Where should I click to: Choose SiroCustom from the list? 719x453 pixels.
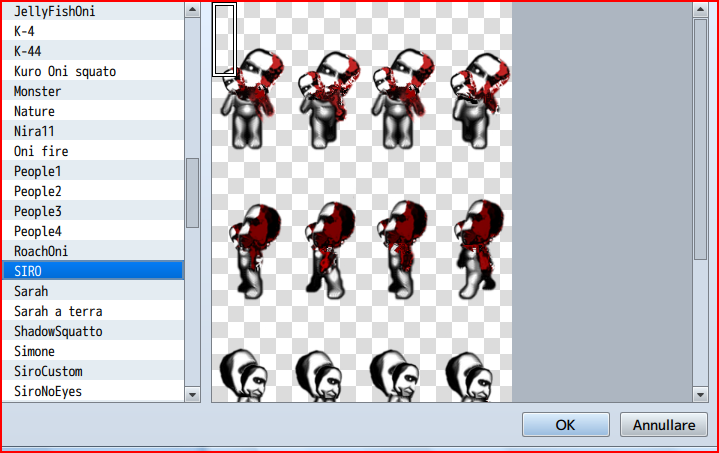[93, 371]
